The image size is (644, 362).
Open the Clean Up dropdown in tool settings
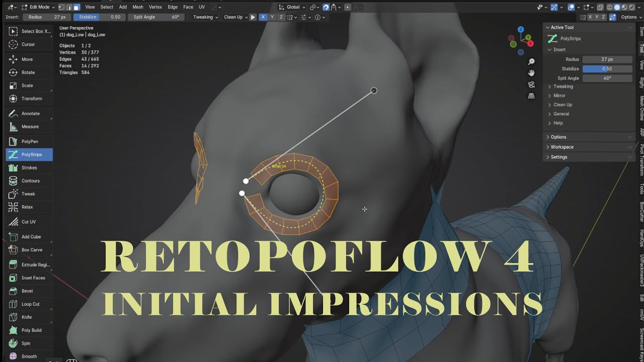[x=235, y=17]
